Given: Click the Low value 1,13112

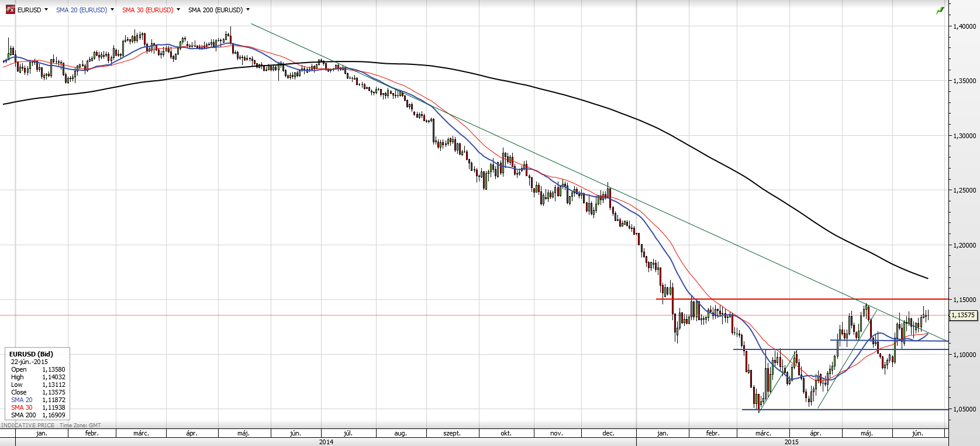Looking at the screenshot, I should tap(54, 385).
